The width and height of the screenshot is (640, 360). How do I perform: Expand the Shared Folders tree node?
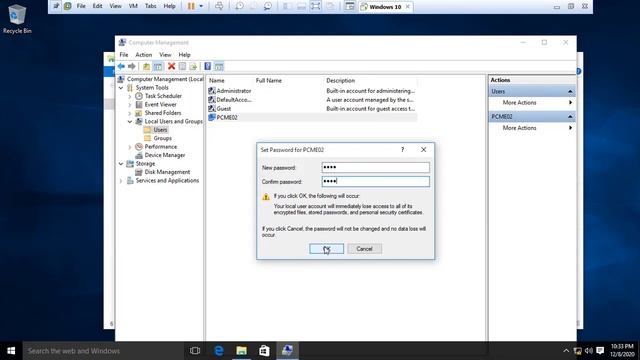tap(130, 113)
